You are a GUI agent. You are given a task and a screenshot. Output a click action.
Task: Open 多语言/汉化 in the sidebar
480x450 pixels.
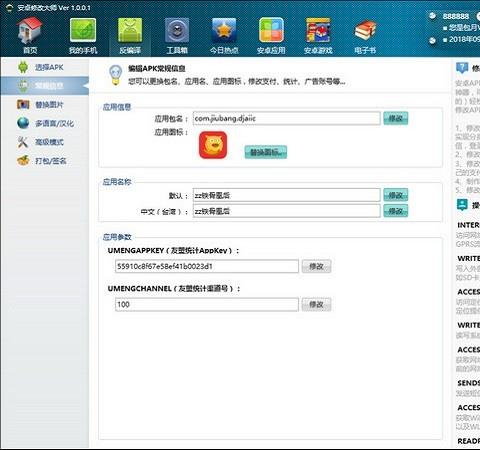(45, 123)
